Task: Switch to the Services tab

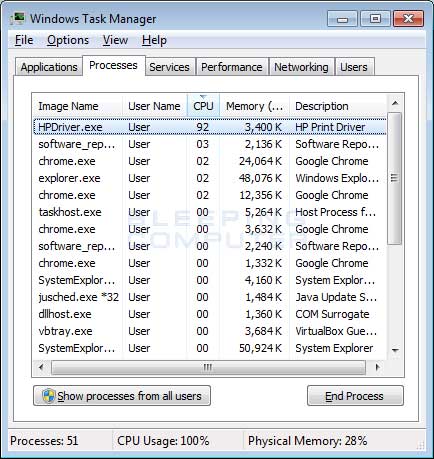Action: pos(169,67)
